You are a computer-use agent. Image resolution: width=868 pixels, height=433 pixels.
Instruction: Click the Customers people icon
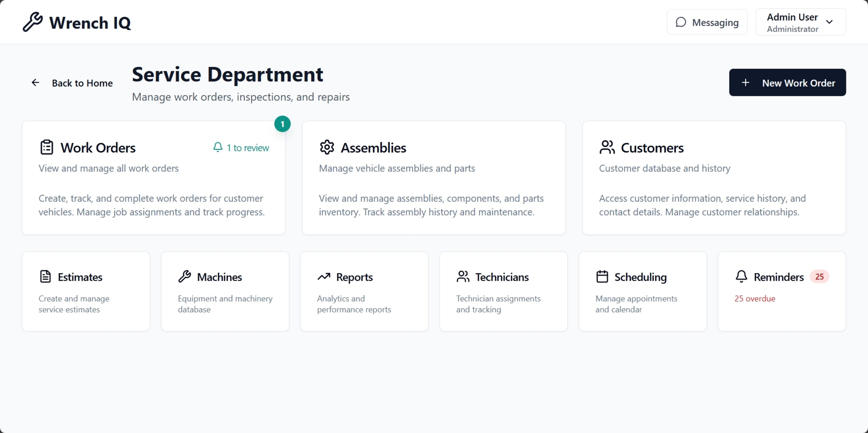607,147
